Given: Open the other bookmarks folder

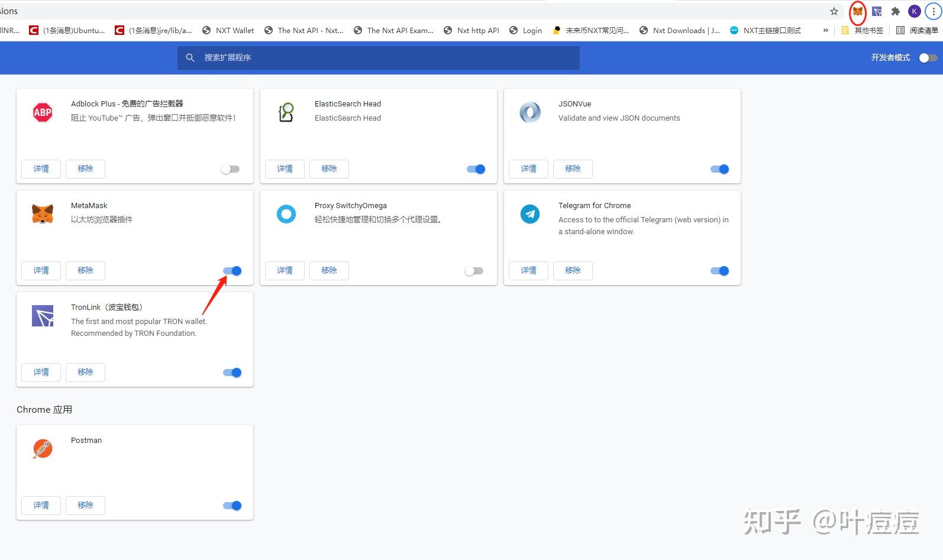Looking at the screenshot, I should (863, 30).
